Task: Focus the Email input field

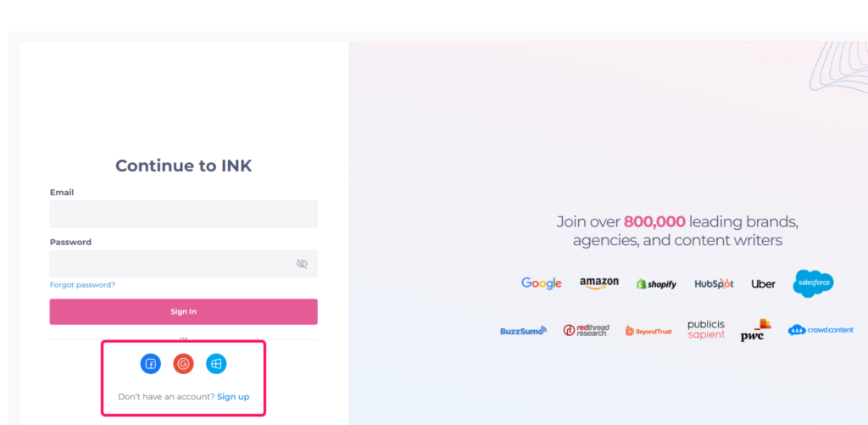Action: (x=184, y=214)
